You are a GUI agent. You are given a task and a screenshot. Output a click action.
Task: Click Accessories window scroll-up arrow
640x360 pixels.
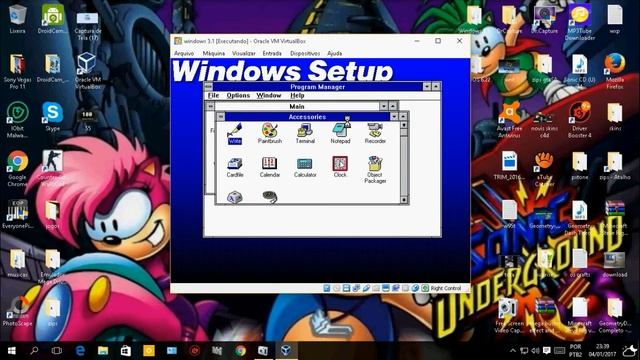[x=404, y=125]
